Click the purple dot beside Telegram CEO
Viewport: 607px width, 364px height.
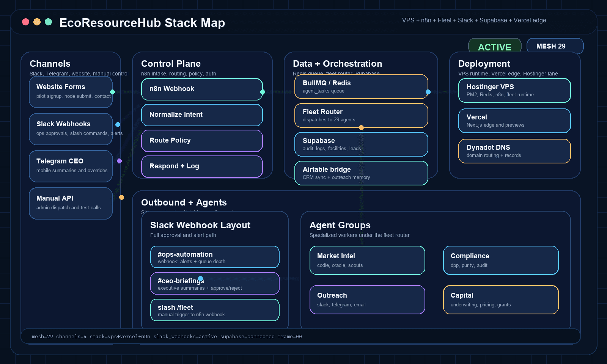[119, 161]
